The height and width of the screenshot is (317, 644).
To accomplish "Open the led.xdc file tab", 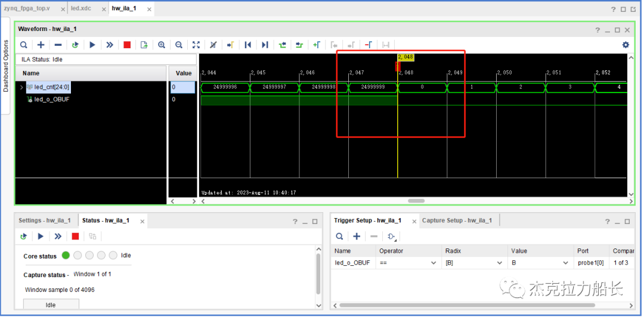I will pos(80,8).
